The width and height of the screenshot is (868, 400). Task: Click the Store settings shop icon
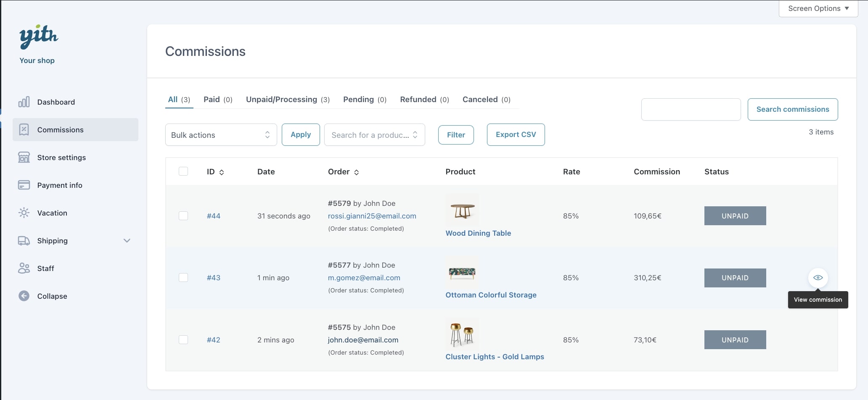pos(24,158)
